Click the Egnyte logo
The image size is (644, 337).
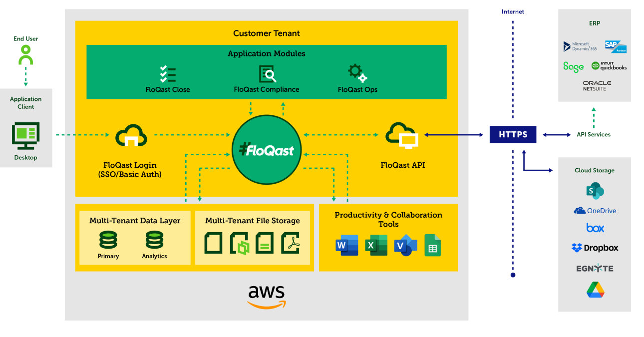595,268
